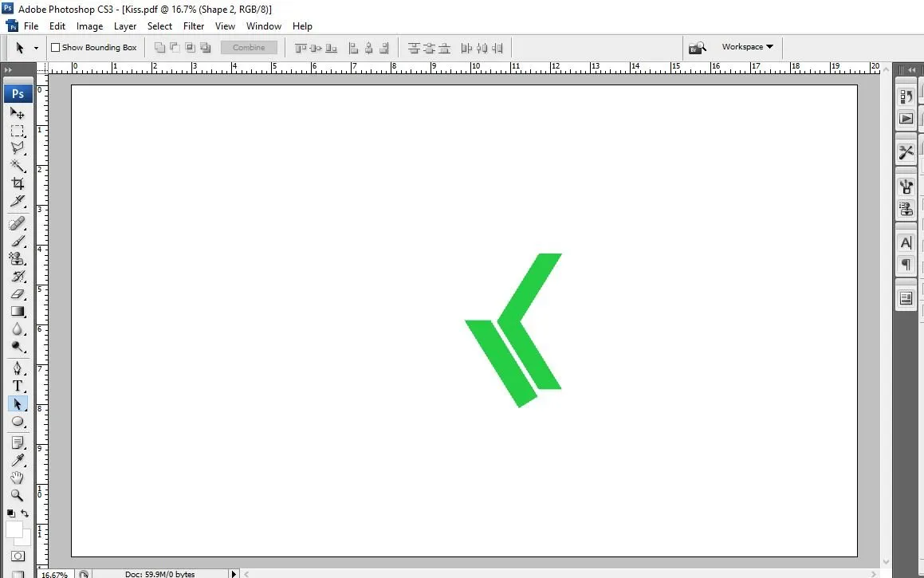Align horizontal centers of shapes
Viewport: 924px width, 578px height.
pyautogui.click(x=369, y=48)
